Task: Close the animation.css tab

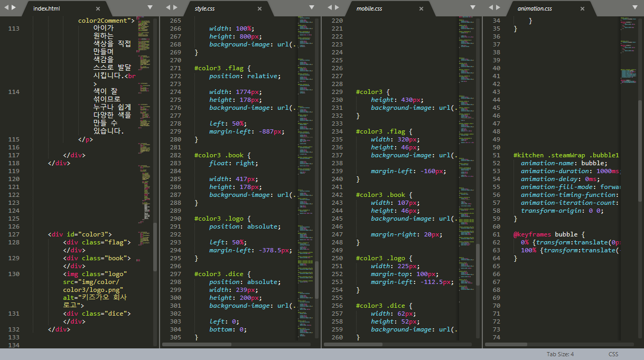Action: pos(582,9)
